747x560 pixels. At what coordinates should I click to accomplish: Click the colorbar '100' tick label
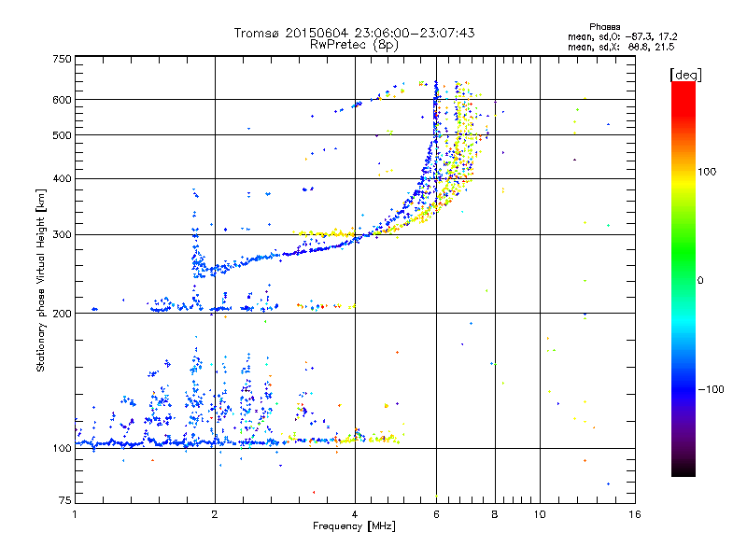[707, 172]
